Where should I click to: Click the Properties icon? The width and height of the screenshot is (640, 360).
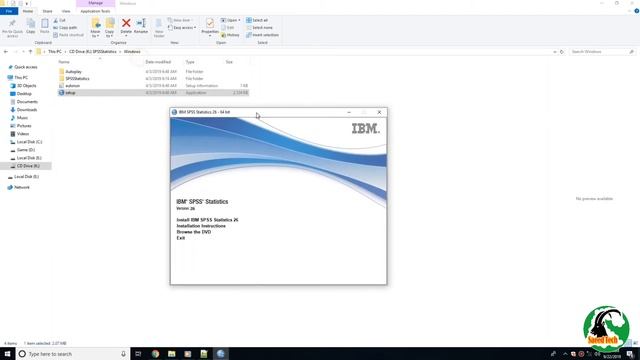point(210,23)
